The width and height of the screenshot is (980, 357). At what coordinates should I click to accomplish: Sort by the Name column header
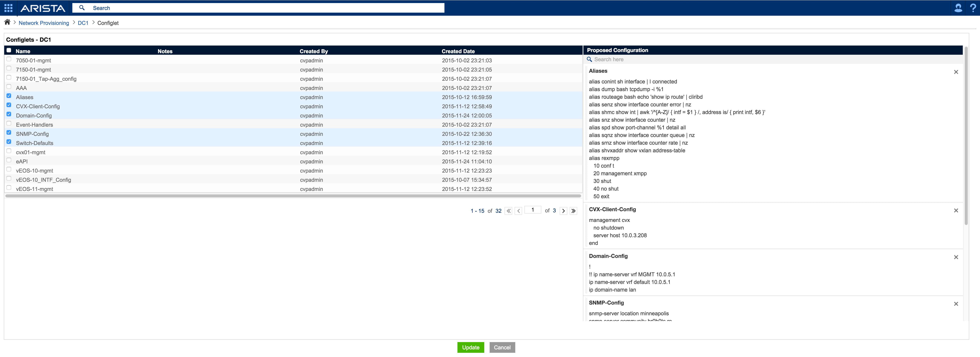click(x=23, y=51)
